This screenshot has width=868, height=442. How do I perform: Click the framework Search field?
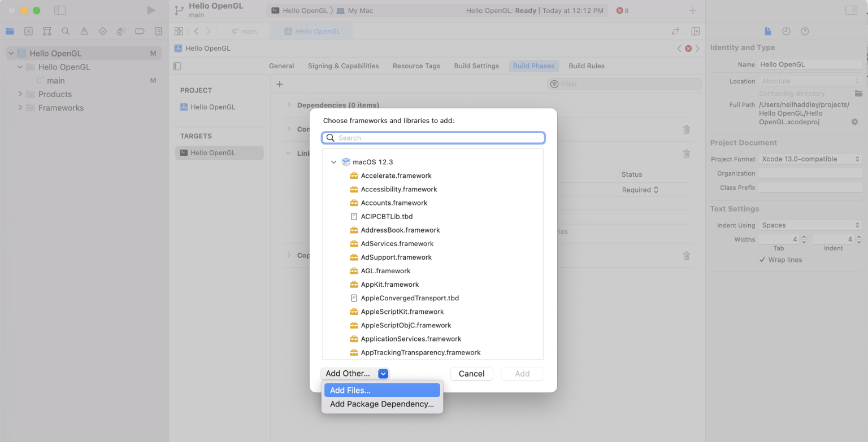pyautogui.click(x=433, y=138)
